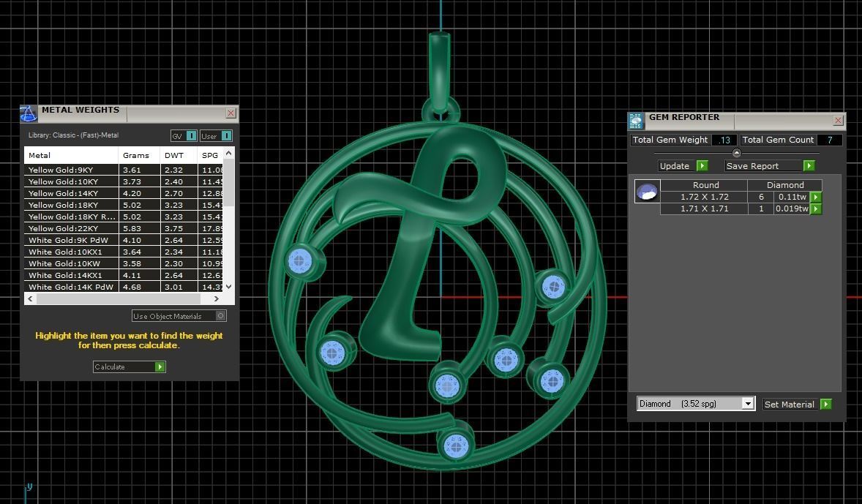Select the Yellow Gold:9KY row
The image size is (862, 504).
pyautogui.click(x=124, y=170)
